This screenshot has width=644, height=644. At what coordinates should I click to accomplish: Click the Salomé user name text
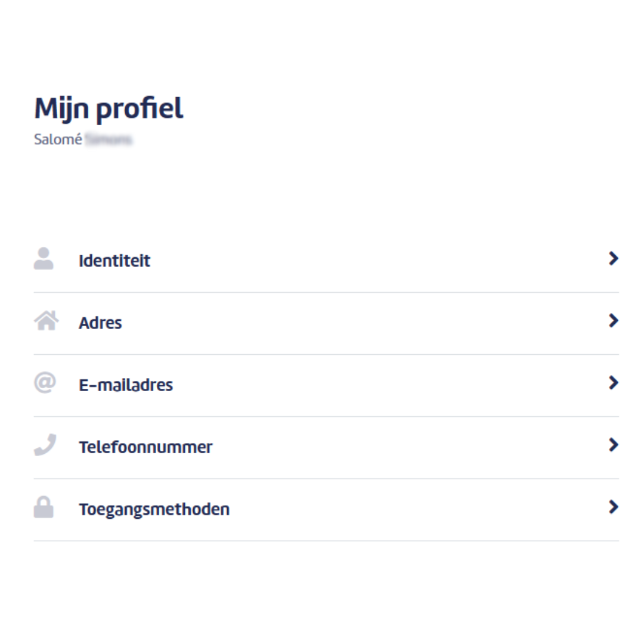click(x=58, y=140)
